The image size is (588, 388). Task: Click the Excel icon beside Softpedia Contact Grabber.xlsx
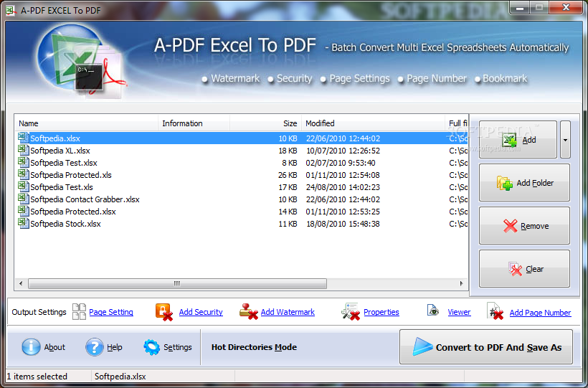point(23,199)
